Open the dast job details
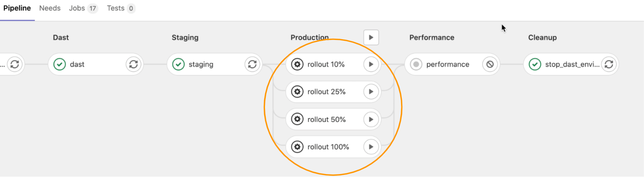The width and height of the screenshot is (644, 178). tap(77, 64)
